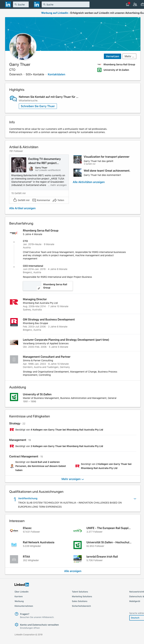The width and height of the screenshot is (144, 644).
Task: Open the home icon with notification badge
Action: 128,4
